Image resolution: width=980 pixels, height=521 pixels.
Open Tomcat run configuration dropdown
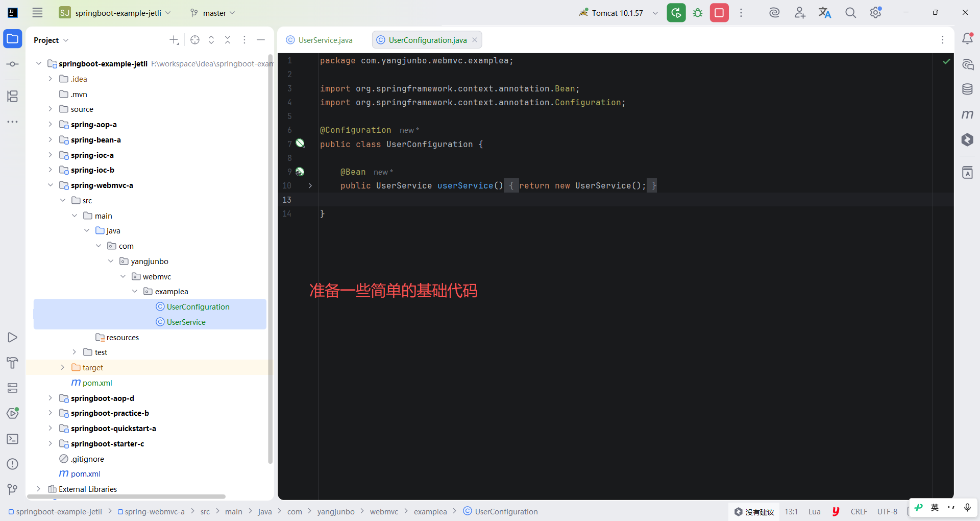coord(655,13)
